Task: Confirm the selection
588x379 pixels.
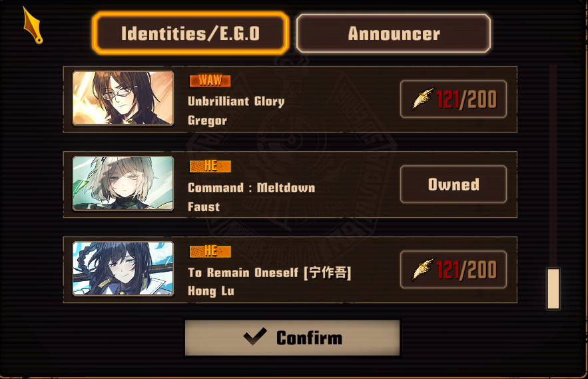Action: pyautogui.click(x=292, y=337)
